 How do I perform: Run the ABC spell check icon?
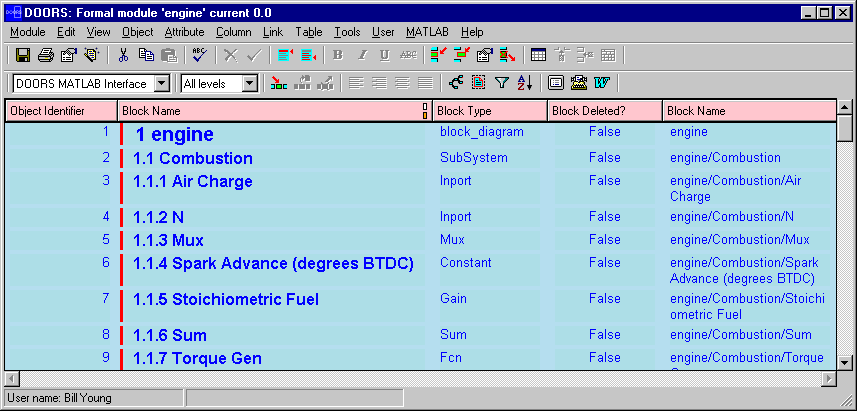(199, 55)
